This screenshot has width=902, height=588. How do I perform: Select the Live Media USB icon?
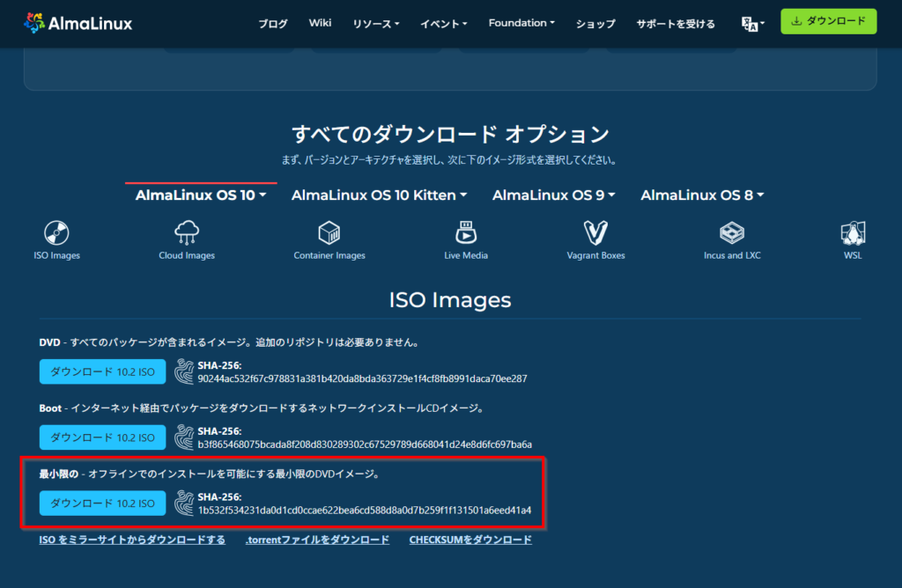coord(466,232)
